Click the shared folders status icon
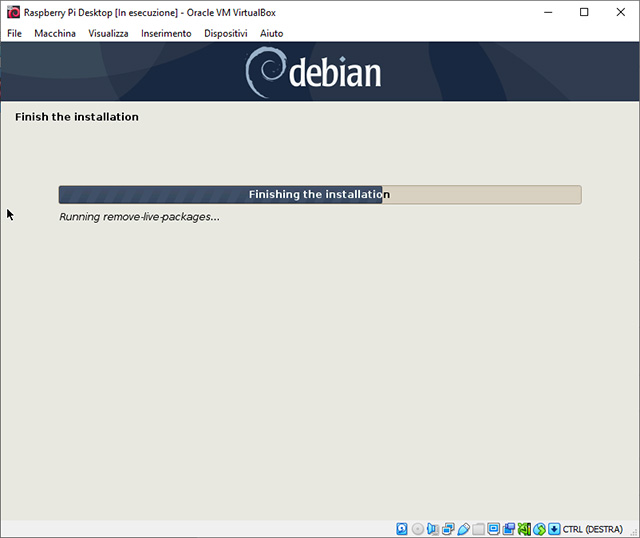Viewport: 640px width, 538px height. 478,528
